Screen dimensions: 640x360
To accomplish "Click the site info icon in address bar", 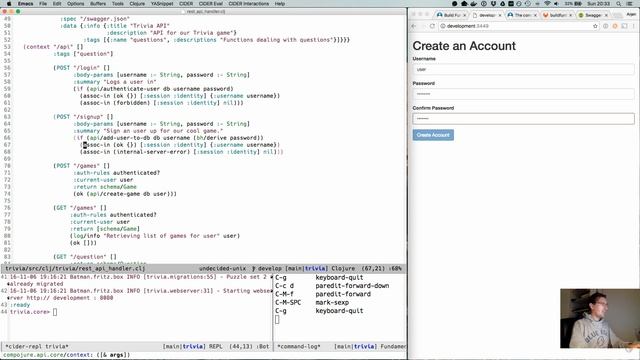I will point(443,26).
